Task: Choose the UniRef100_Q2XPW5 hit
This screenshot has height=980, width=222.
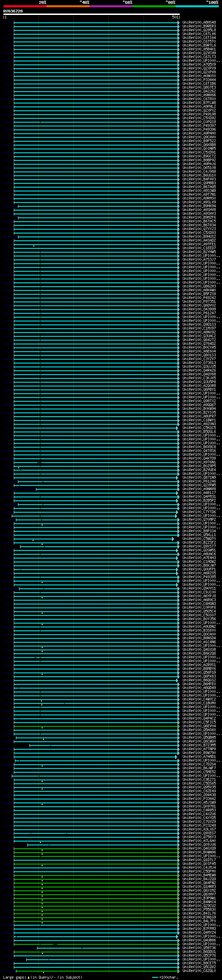Action: [x=199, y=485]
